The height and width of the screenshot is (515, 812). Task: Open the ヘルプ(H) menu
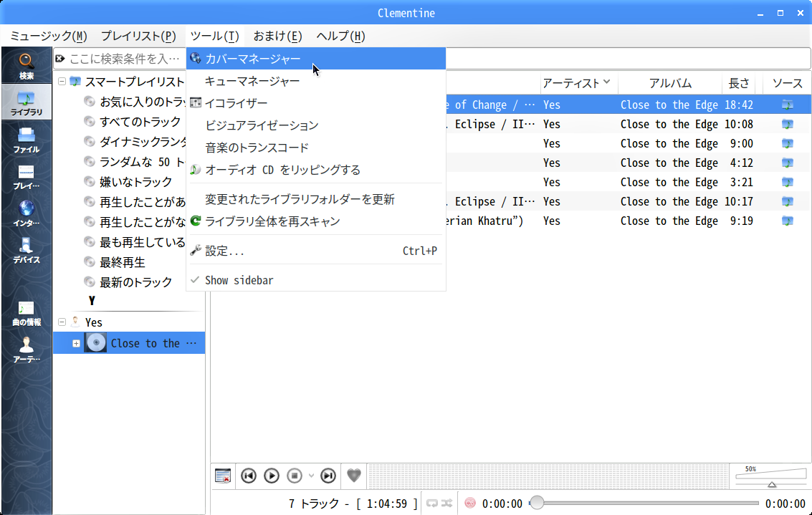click(x=340, y=37)
